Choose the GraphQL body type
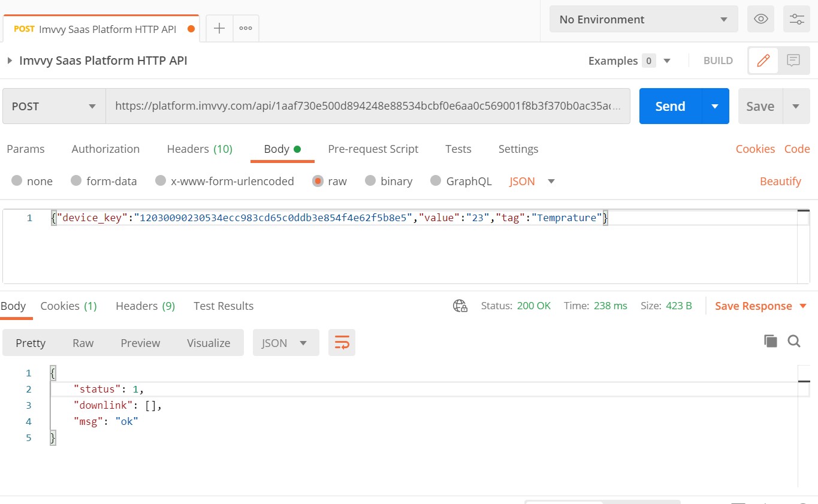This screenshot has height=504, width=818. tap(436, 181)
